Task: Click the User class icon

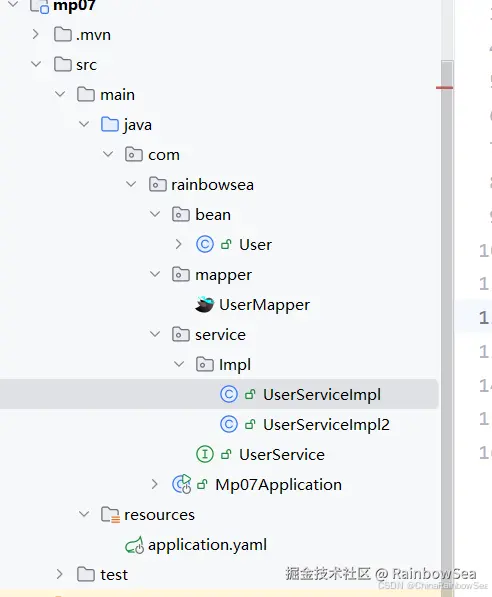Action: [205, 244]
